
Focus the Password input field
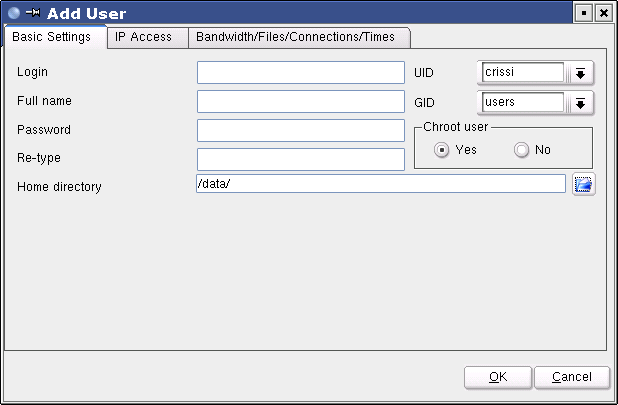300,130
